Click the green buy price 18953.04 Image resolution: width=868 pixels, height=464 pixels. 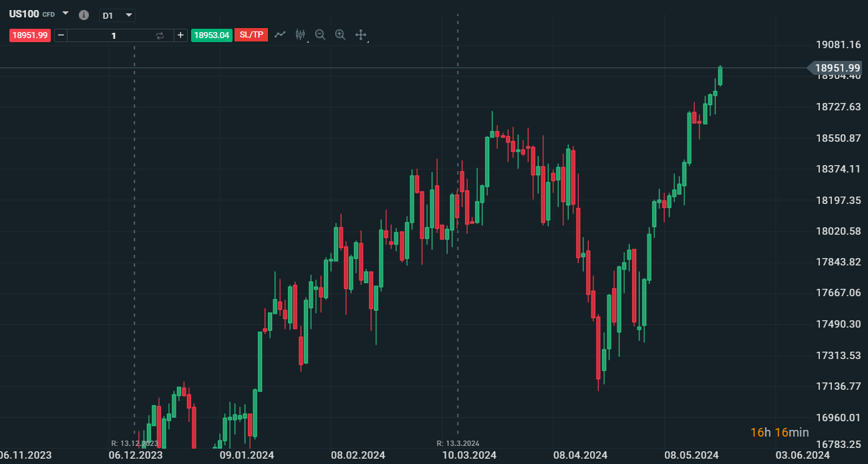(212, 35)
